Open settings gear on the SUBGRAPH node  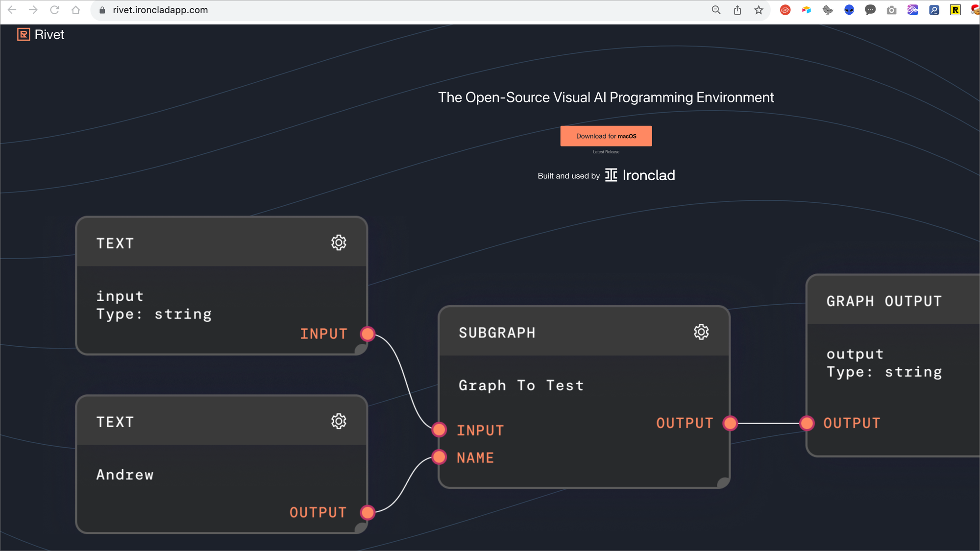pyautogui.click(x=701, y=332)
